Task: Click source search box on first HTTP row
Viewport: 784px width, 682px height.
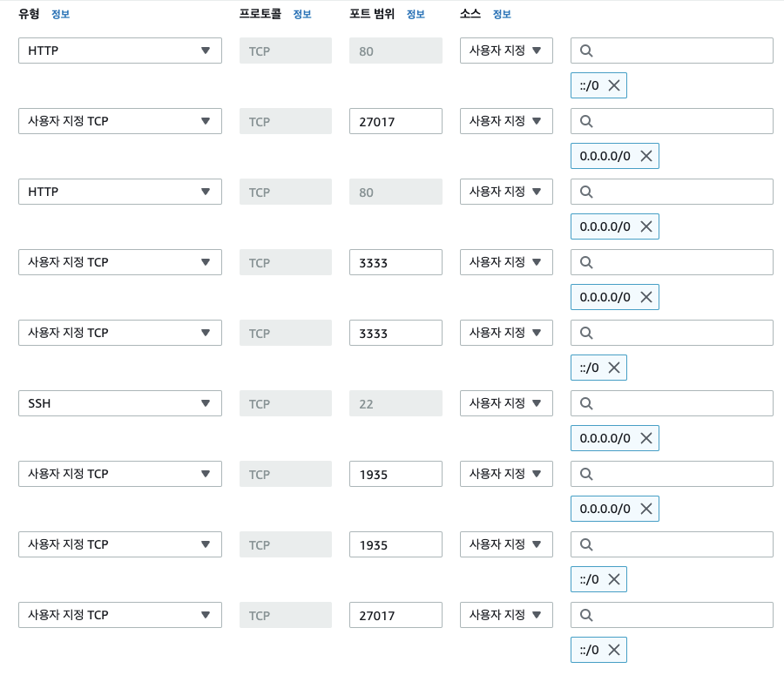Action: 672,51
